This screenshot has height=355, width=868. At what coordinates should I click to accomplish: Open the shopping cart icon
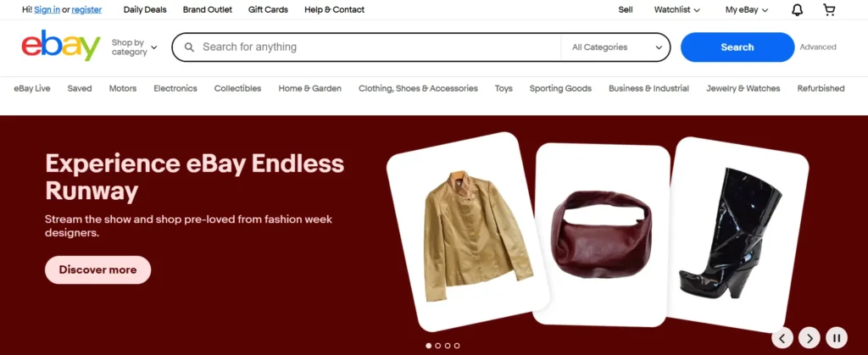pyautogui.click(x=829, y=10)
